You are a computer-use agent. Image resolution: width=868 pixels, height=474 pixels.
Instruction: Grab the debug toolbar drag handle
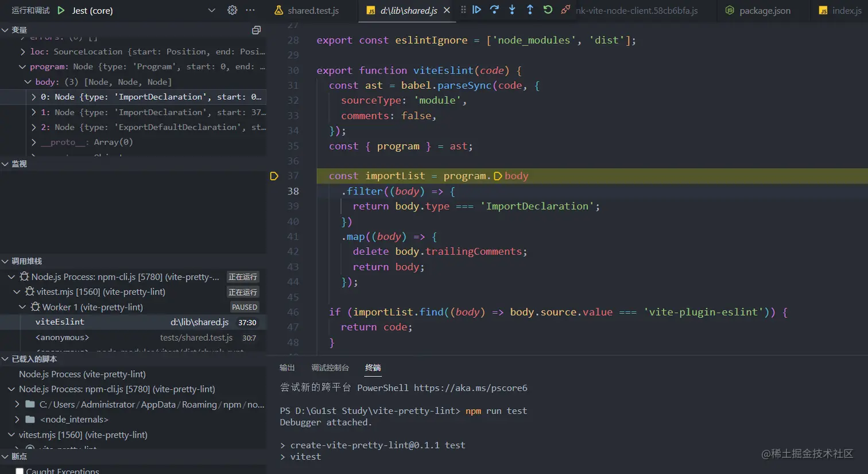(x=463, y=10)
